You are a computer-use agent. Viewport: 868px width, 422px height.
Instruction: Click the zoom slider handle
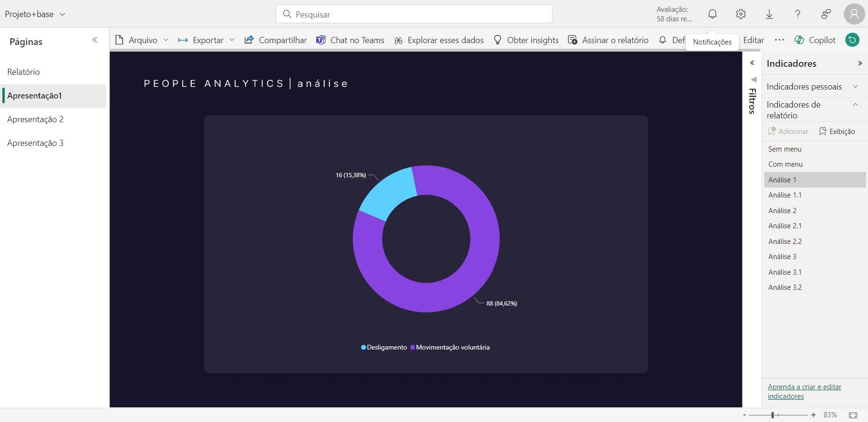(x=772, y=415)
